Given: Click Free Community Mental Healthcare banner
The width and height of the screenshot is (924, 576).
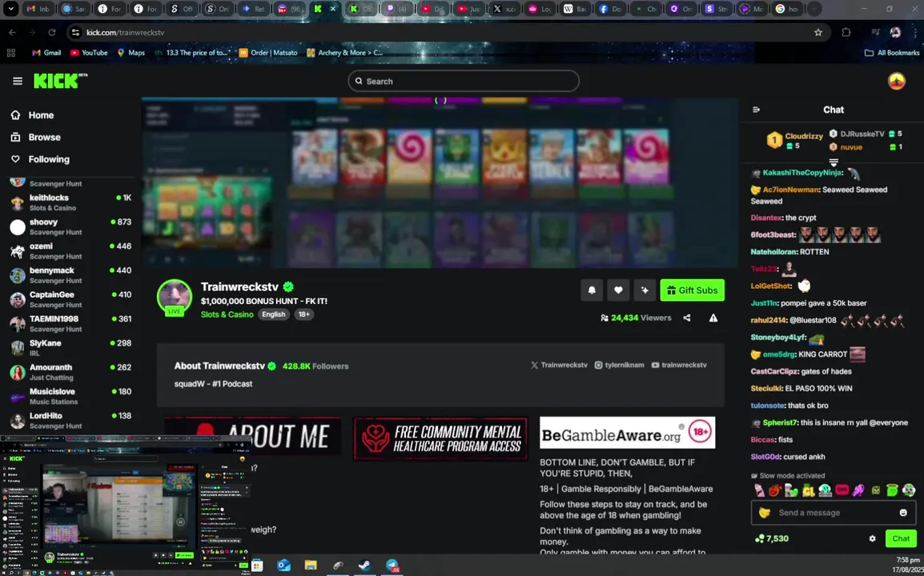Looking at the screenshot, I should pos(441,438).
